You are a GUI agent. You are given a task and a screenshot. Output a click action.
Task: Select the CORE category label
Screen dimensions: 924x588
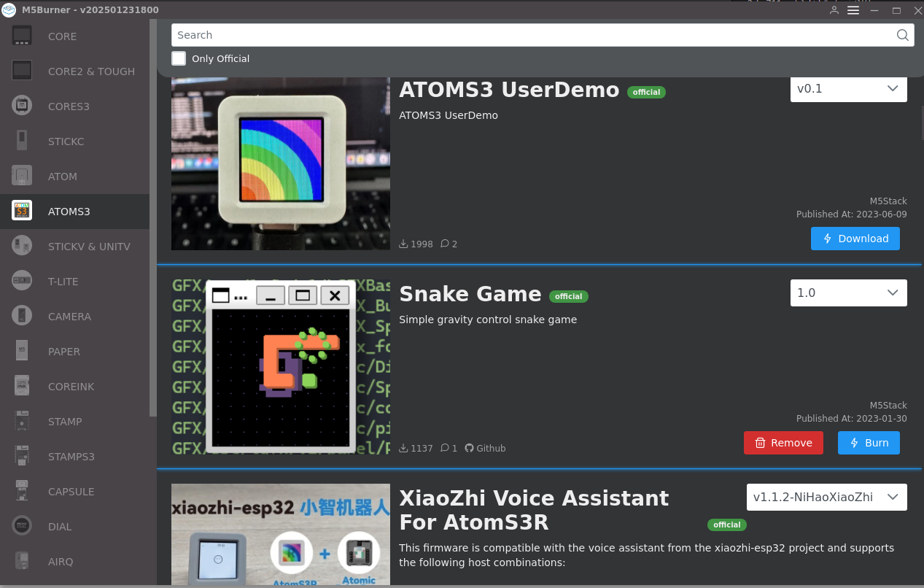coord(62,36)
